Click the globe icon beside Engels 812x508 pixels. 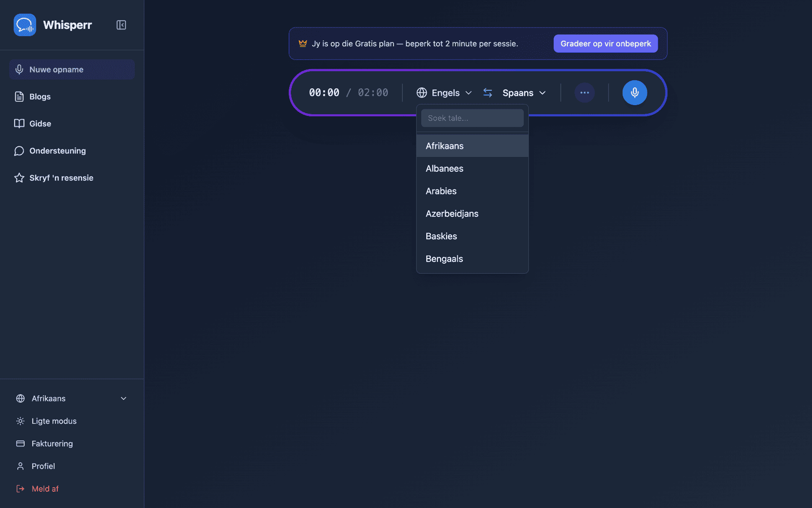coord(422,92)
